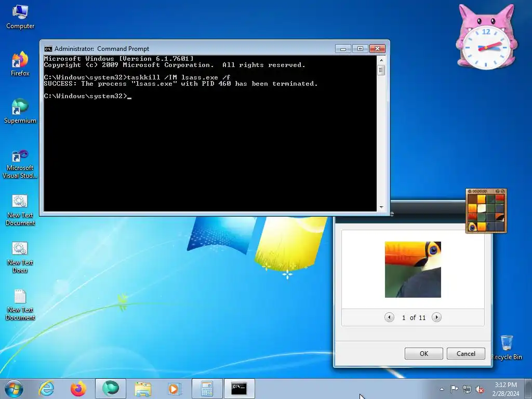532x399 pixels.
Task: Click the toucan eye puzzle tile
Action: click(472, 227)
